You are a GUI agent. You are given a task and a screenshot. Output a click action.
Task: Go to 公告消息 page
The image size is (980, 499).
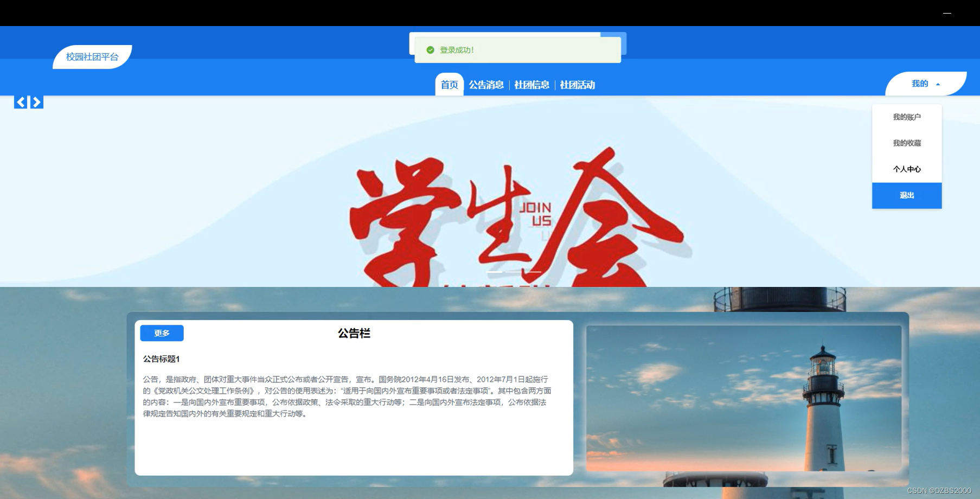[x=486, y=85]
